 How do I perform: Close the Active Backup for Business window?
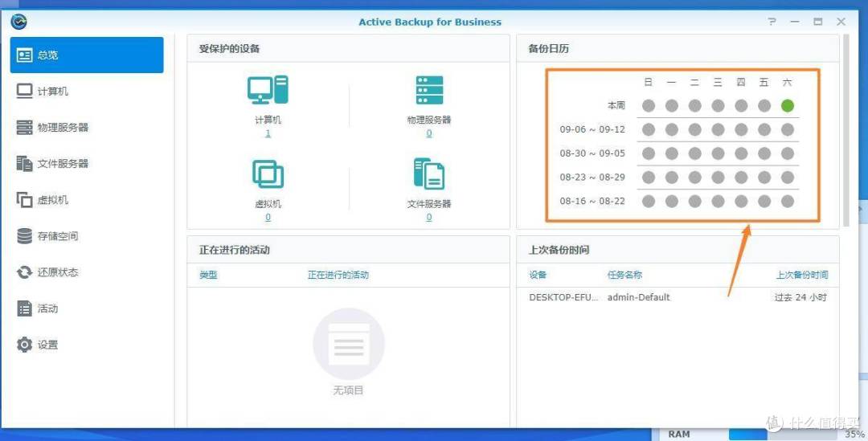pos(841,22)
